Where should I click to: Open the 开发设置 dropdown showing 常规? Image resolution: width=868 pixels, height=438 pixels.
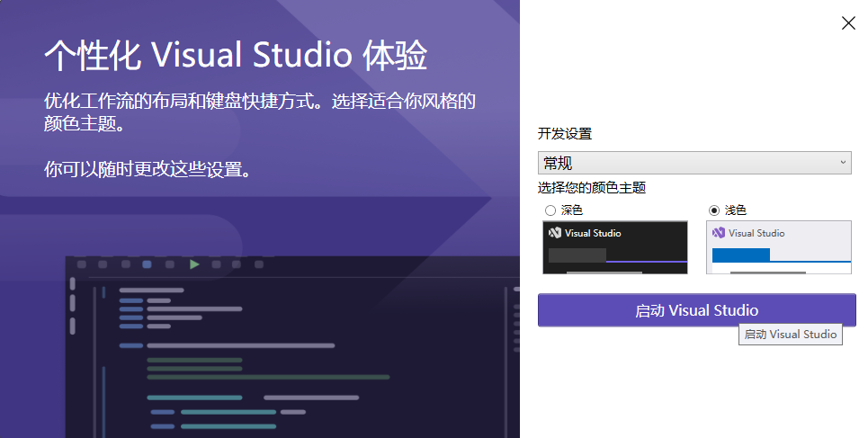pyautogui.click(x=694, y=163)
